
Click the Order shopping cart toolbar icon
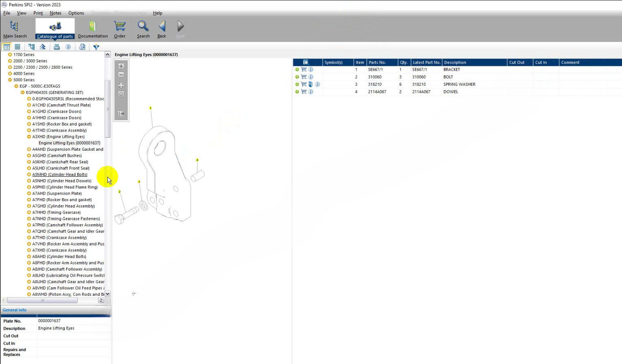coord(120,29)
